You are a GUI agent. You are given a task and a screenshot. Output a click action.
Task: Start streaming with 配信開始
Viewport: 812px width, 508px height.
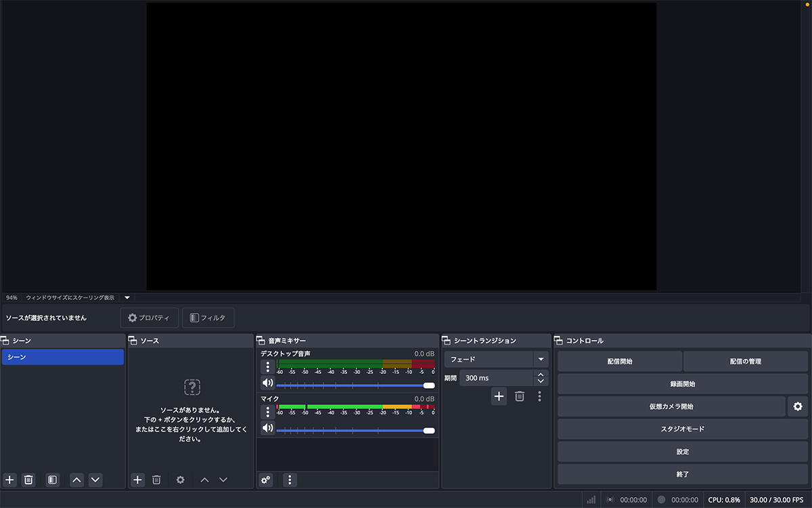coord(619,361)
